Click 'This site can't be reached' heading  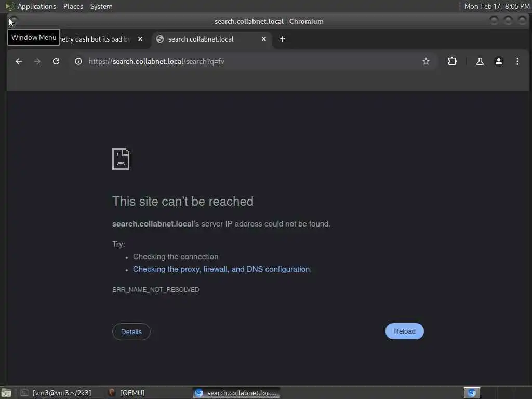[x=183, y=202]
